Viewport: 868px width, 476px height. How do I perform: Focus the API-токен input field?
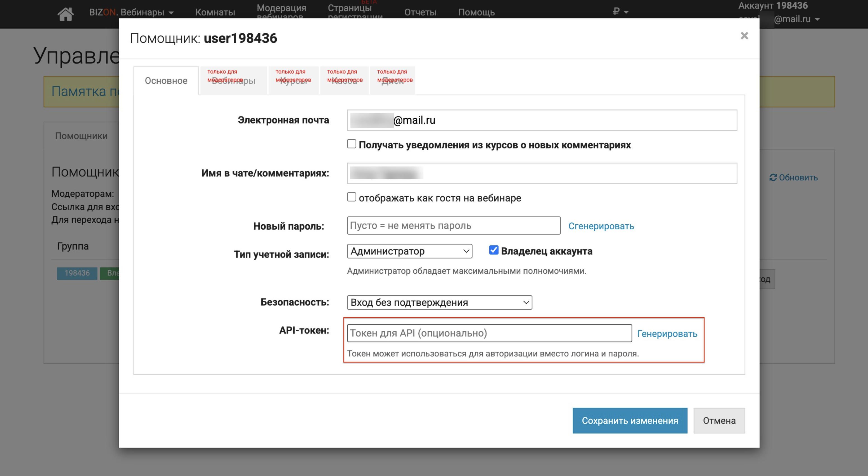click(489, 333)
